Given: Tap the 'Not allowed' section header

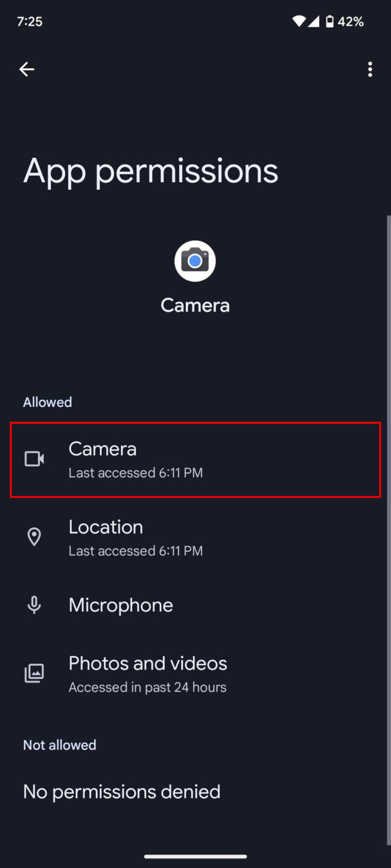Looking at the screenshot, I should (59, 744).
